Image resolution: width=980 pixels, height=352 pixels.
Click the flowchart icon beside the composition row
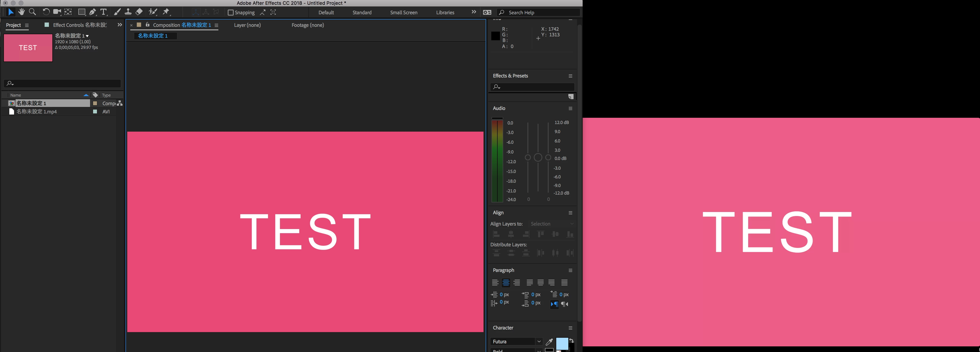[120, 103]
